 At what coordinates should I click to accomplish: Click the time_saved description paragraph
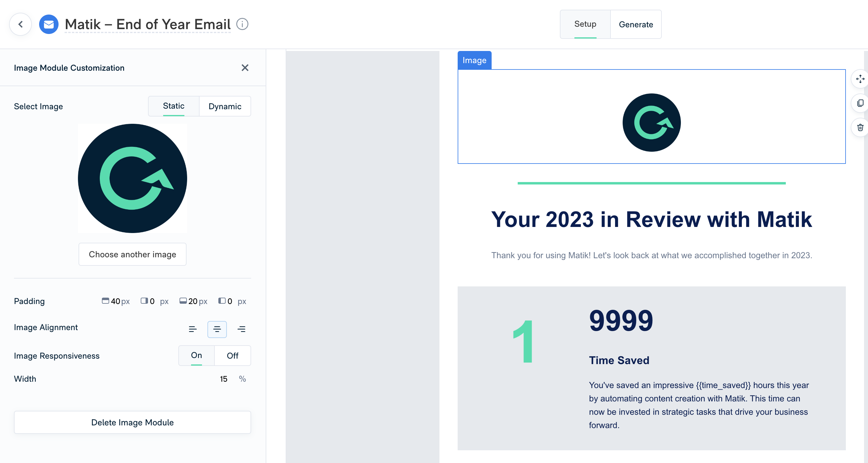pos(698,405)
